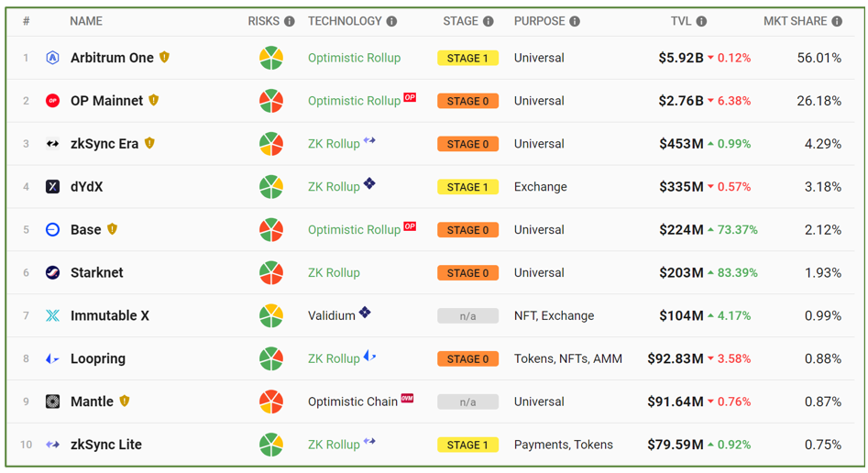Click the warning shield next to zkSync Era
The width and height of the screenshot is (868, 473).
click(149, 143)
